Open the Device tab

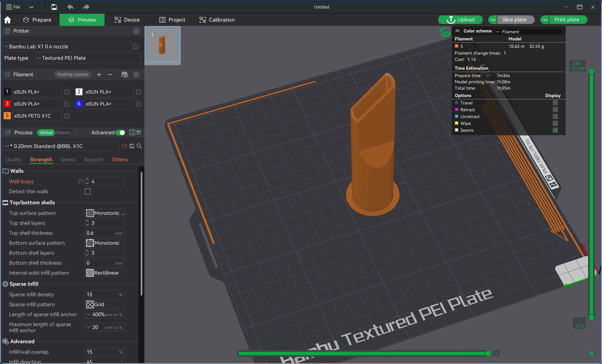(x=127, y=20)
